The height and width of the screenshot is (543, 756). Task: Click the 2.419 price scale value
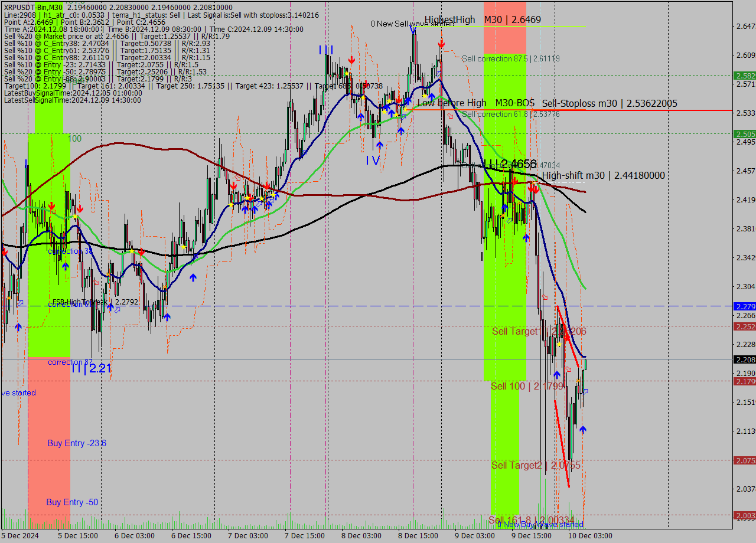[745, 199]
